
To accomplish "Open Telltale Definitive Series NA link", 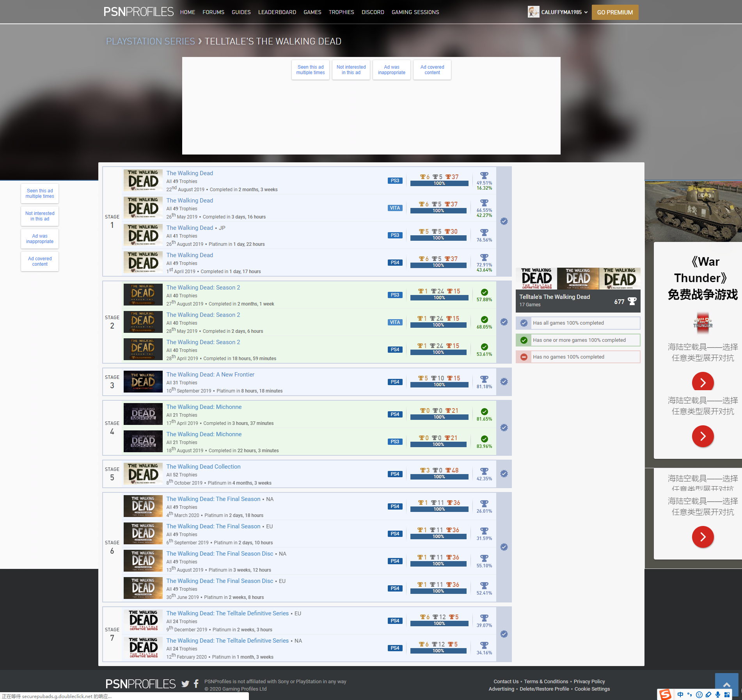I will [227, 641].
